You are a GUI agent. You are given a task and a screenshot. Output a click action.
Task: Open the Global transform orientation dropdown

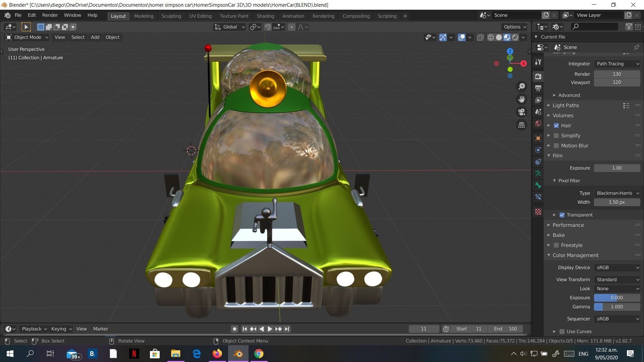pyautogui.click(x=230, y=27)
